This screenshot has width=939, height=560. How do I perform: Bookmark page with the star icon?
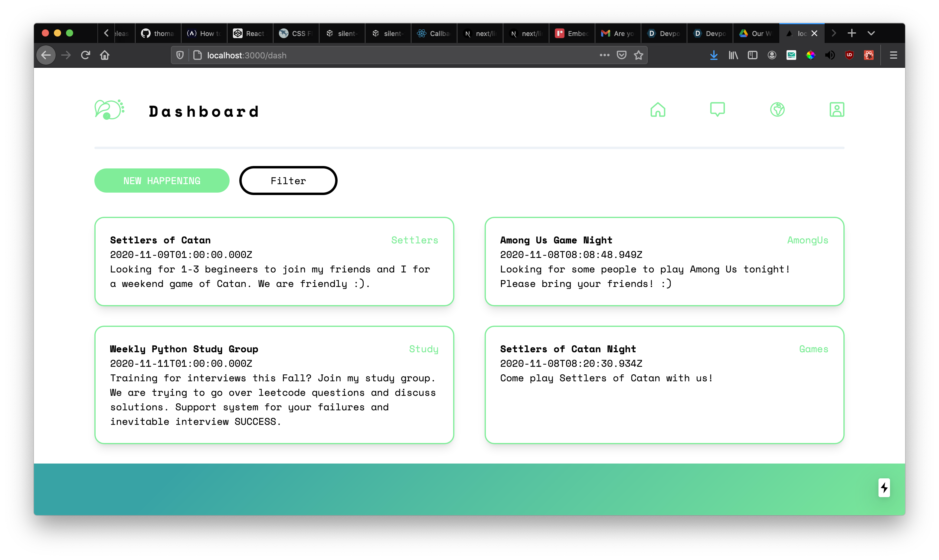(x=638, y=55)
